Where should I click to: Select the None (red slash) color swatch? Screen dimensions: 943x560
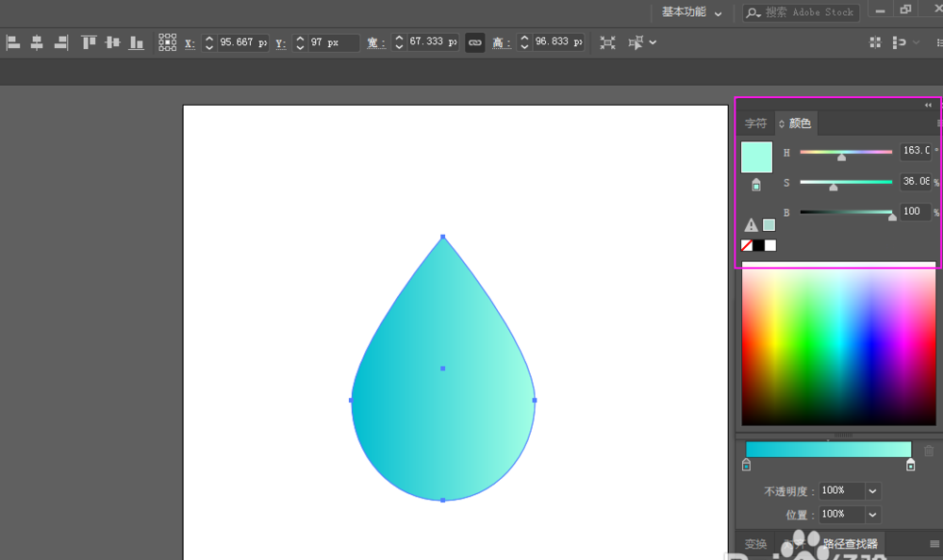(x=746, y=245)
